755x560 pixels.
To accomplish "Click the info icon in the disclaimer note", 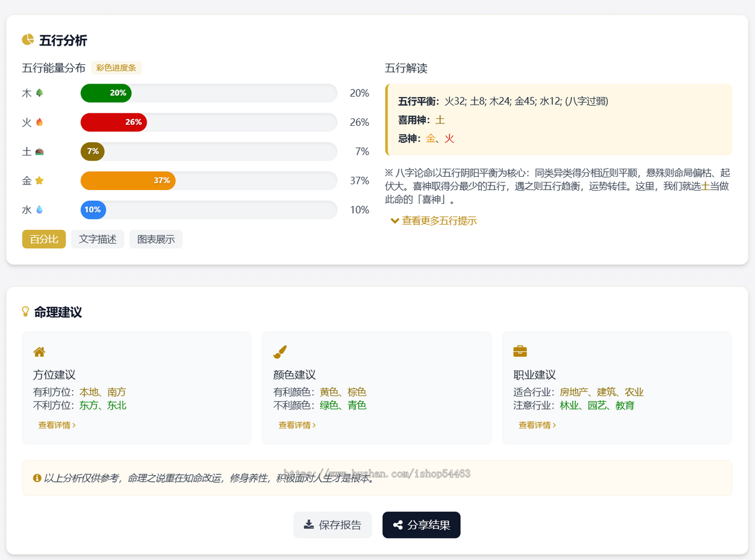I will point(37,478).
